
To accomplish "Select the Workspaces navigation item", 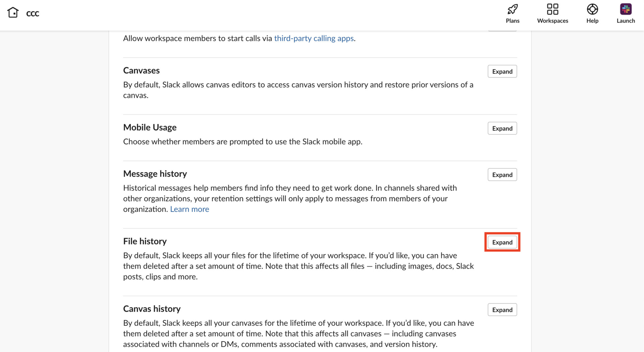I will tap(552, 20).
